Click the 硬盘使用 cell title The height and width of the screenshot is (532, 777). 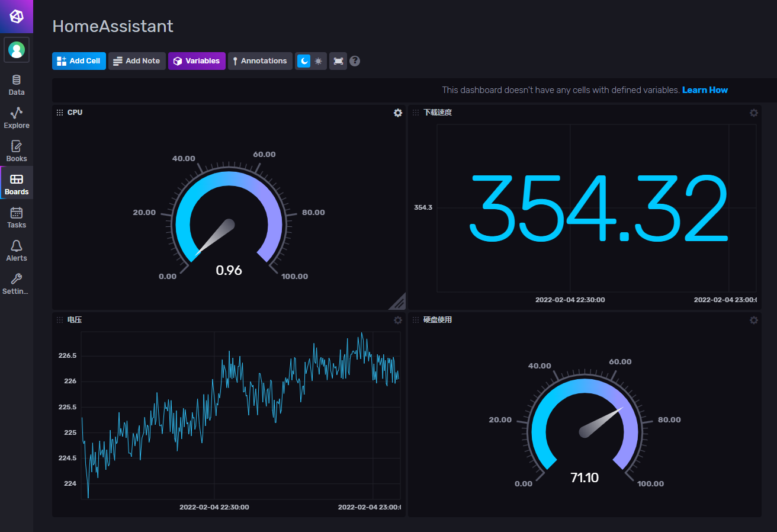(x=438, y=320)
